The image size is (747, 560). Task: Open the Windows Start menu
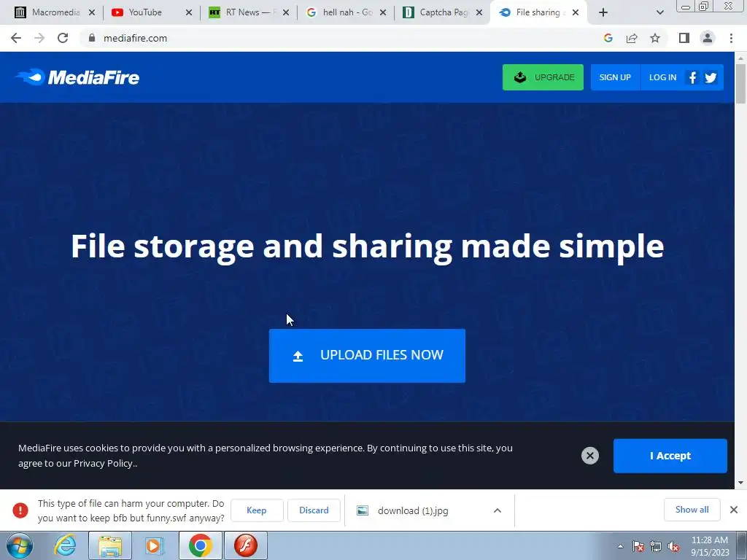click(x=19, y=545)
